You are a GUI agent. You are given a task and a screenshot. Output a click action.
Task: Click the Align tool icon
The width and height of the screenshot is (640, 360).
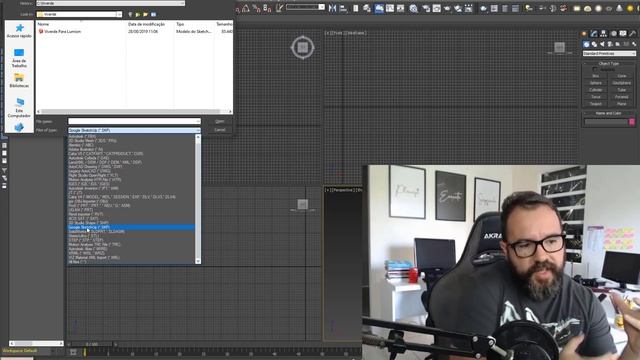coord(343,8)
